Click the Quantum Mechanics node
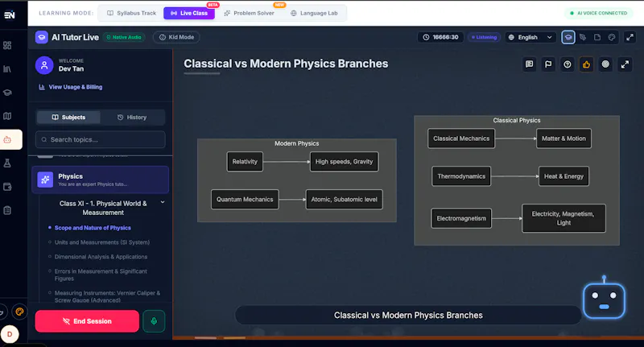 click(x=245, y=200)
